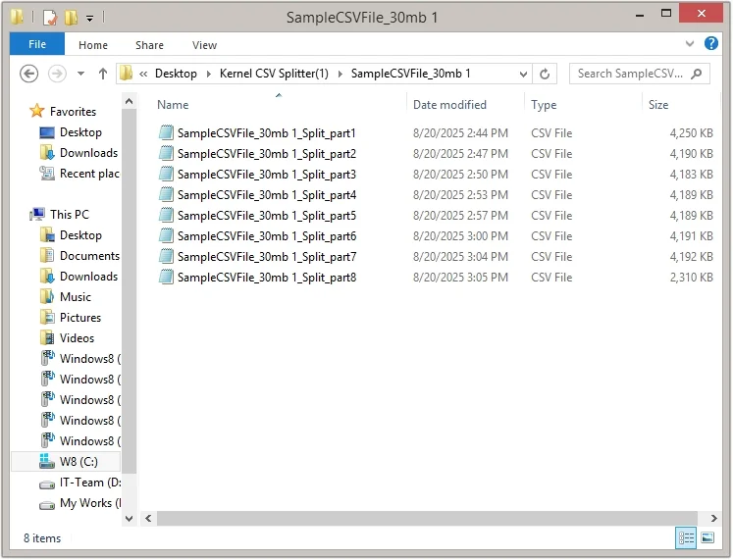Switch to large thumbnails view
This screenshot has height=560, width=733.
[x=707, y=537]
